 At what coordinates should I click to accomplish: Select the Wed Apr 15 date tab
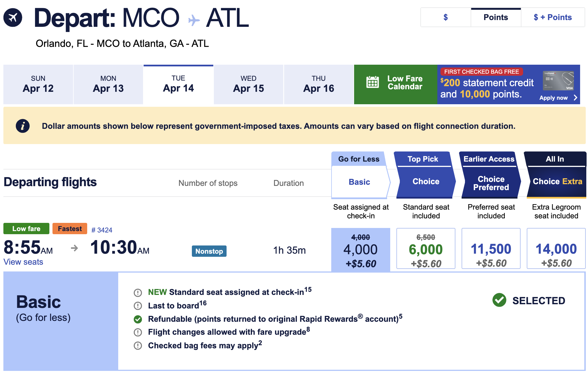(248, 84)
